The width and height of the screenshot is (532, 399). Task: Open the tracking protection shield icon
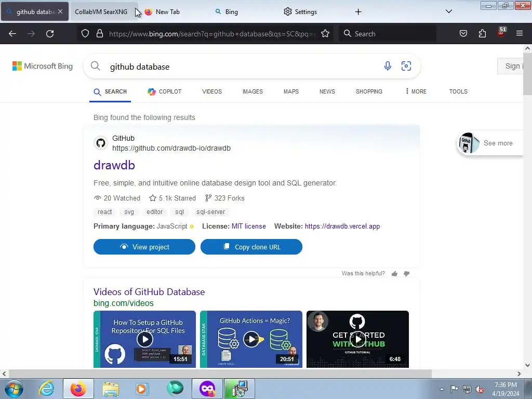pos(85,34)
